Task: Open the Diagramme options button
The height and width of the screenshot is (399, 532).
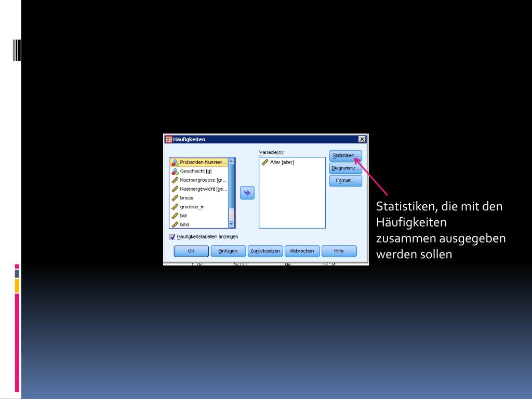Action: coord(345,168)
